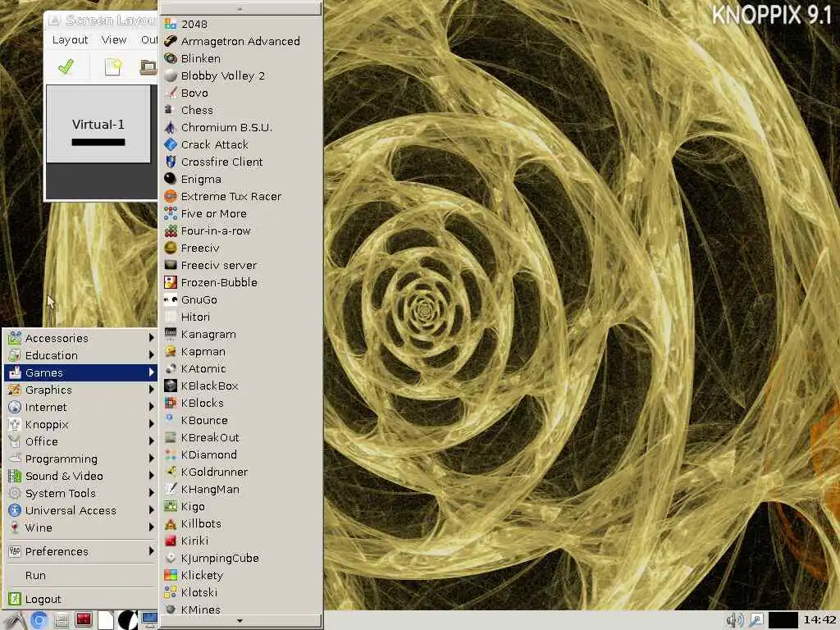The width and height of the screenshot is (840, 630).
Task: Click the white document icon in the taskbar
Action: [x=106, y=620]
